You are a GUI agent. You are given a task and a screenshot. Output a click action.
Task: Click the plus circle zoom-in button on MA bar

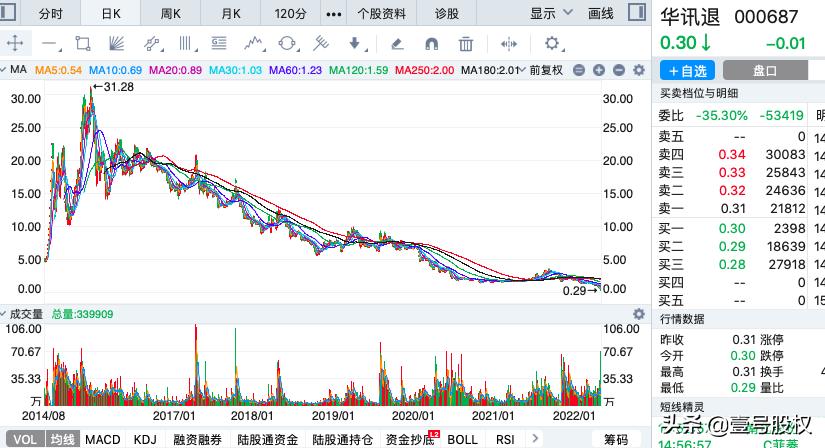point(599,70)
